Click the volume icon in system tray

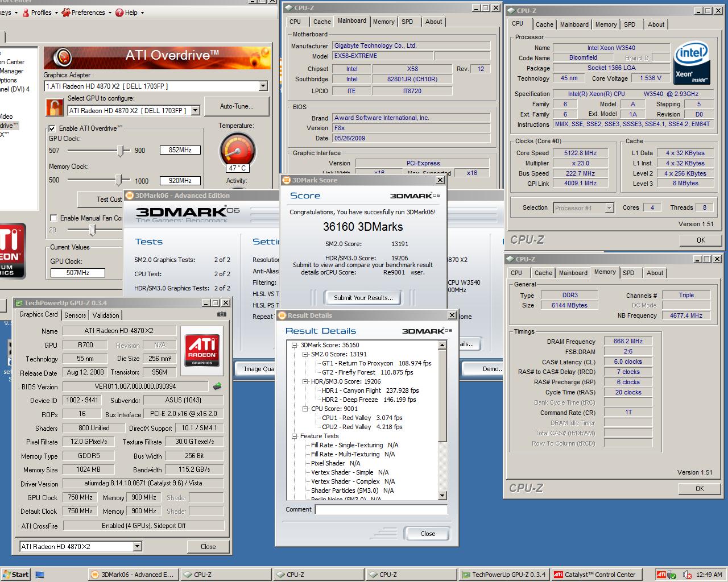[x=687, y=575]
